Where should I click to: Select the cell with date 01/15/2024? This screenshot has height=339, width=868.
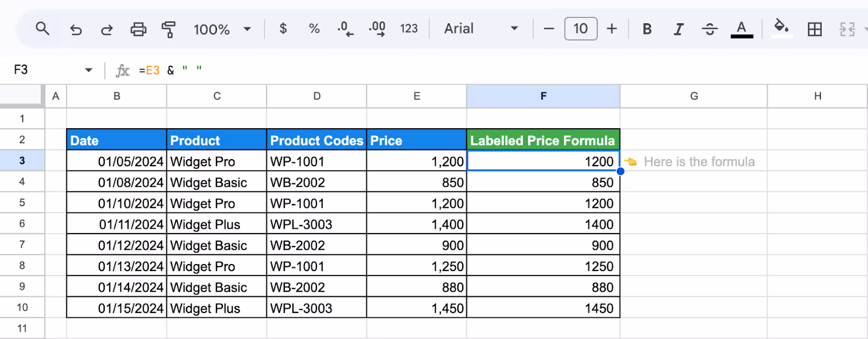pyautogui.click(x=117, y=308)
